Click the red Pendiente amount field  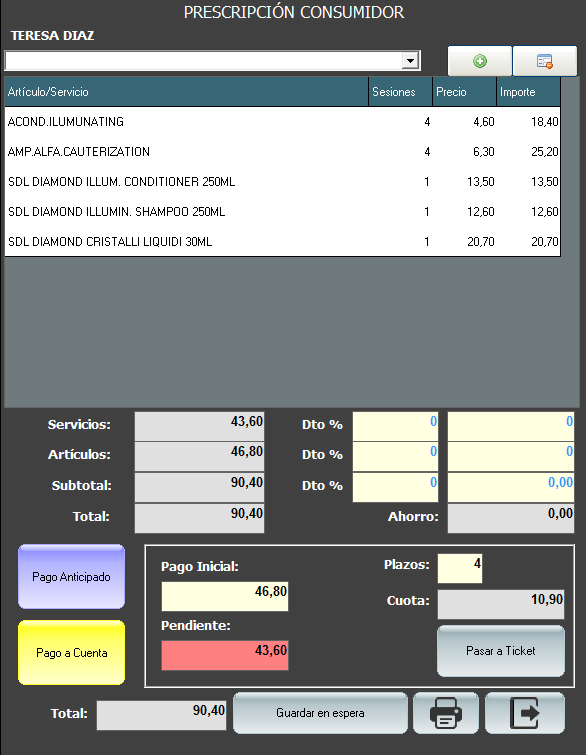click(225, 655)
